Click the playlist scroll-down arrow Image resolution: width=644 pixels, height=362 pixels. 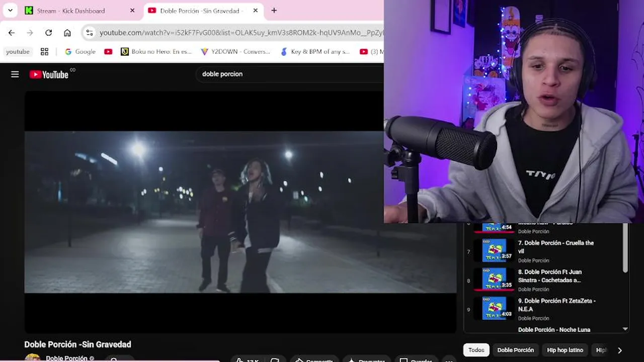(x=625, y=329)
